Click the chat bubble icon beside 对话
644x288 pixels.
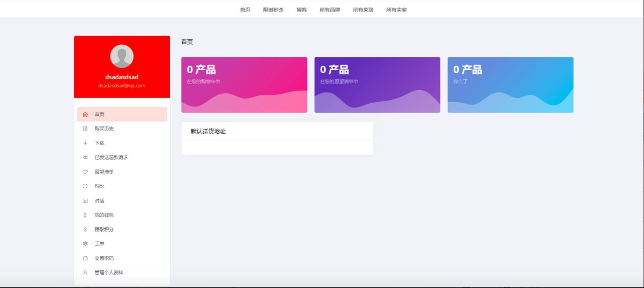85,201
